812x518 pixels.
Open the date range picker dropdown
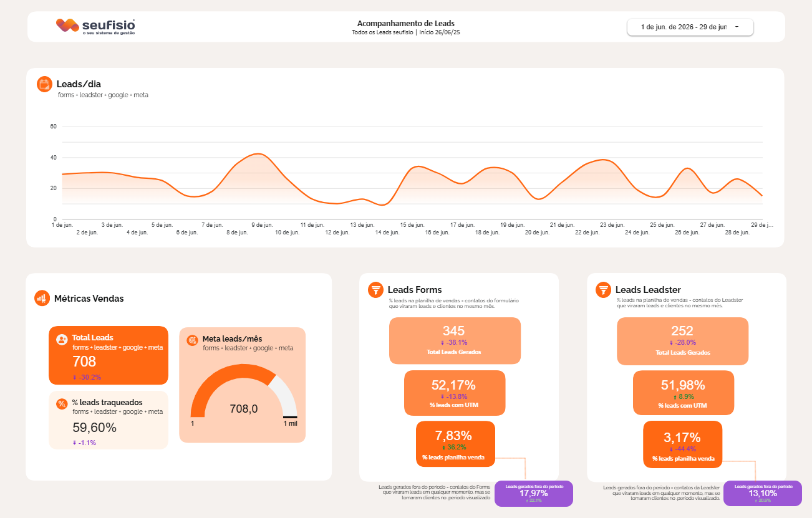690,27
